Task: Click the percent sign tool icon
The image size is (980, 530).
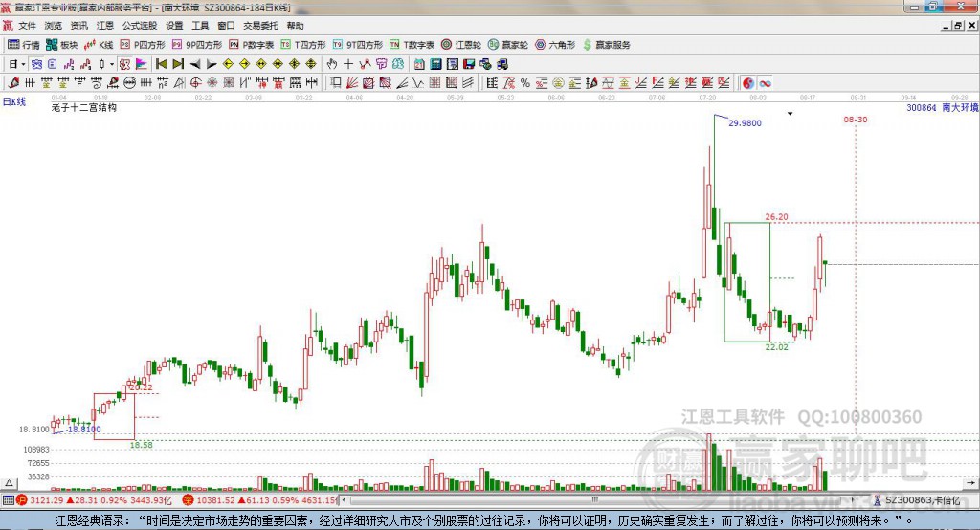Action: (x=525, y=82)
